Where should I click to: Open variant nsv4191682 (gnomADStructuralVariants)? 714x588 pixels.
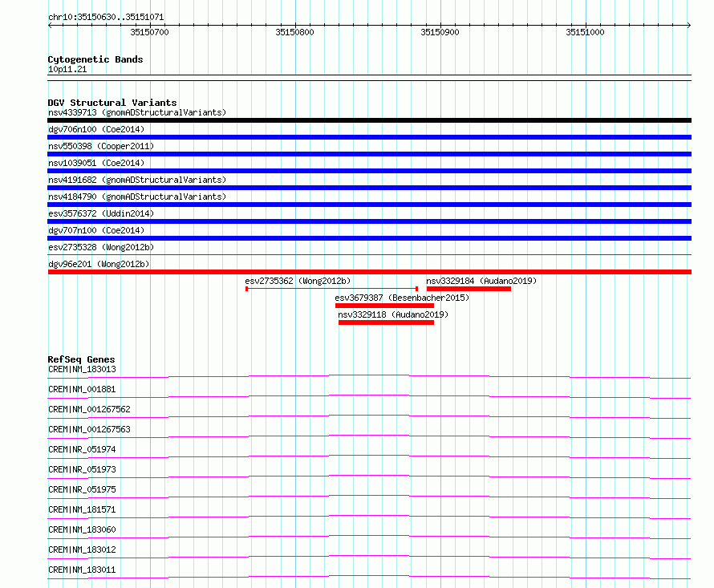coord(137,180)
